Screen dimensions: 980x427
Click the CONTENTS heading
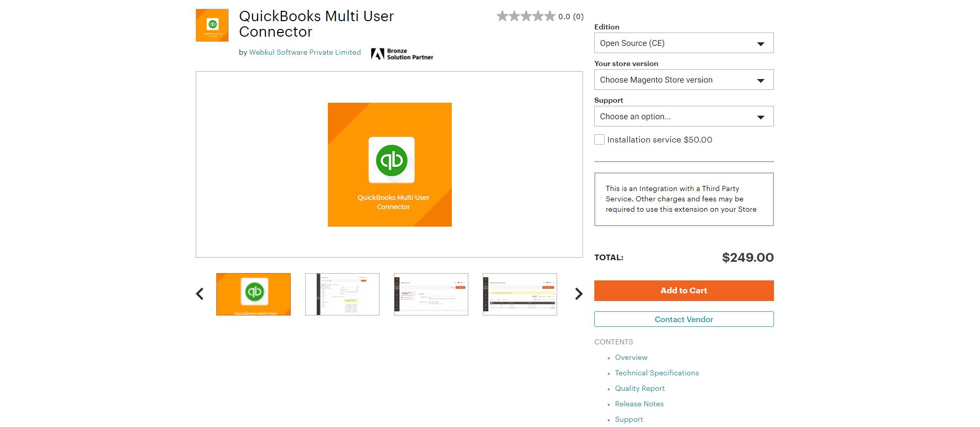tap(613, 342)
